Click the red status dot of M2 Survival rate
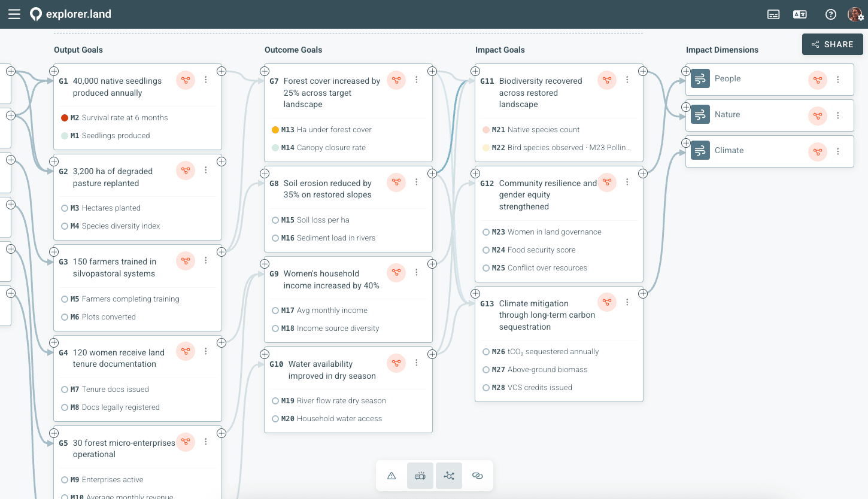The width and height of the screenshot is (868, 499). 65,118
